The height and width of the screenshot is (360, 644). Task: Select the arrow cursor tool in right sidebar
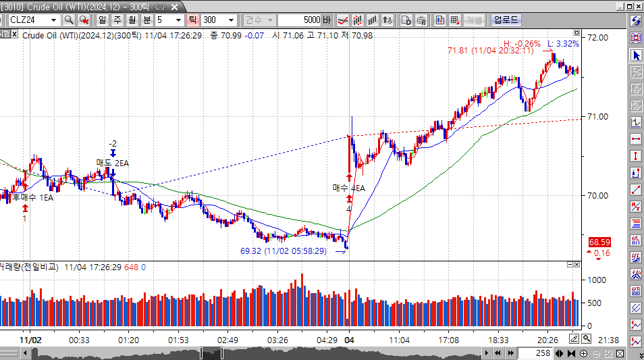tap(636, 55)
